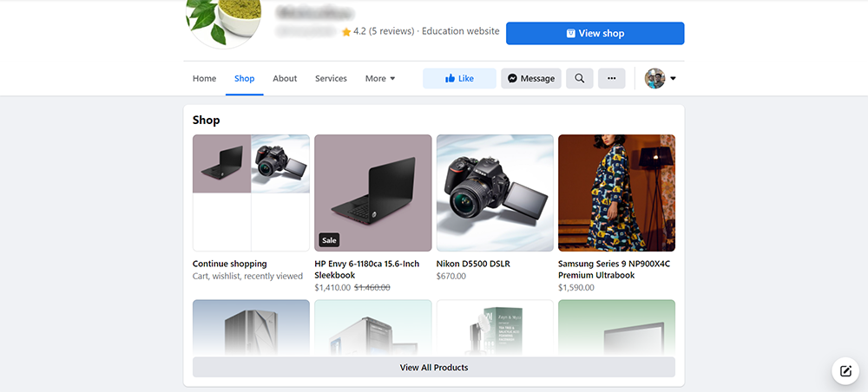Viewport: 868px width, 392px height.
Task: Click the Sale badge on the laptop
Action: coord(329,240)
